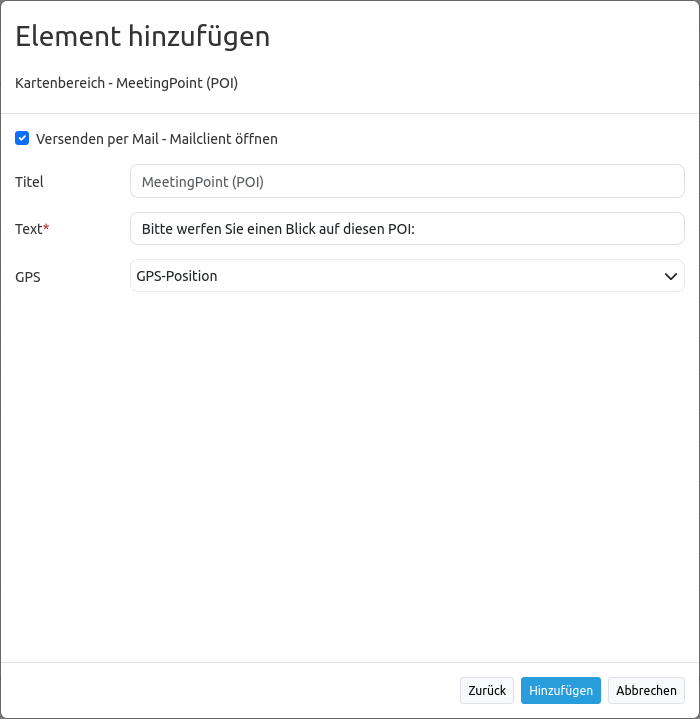The width and height of the screenshot is (700, 719).
Task: Click the 'GPS-Position' selected value text
Action: pos(177,276)
